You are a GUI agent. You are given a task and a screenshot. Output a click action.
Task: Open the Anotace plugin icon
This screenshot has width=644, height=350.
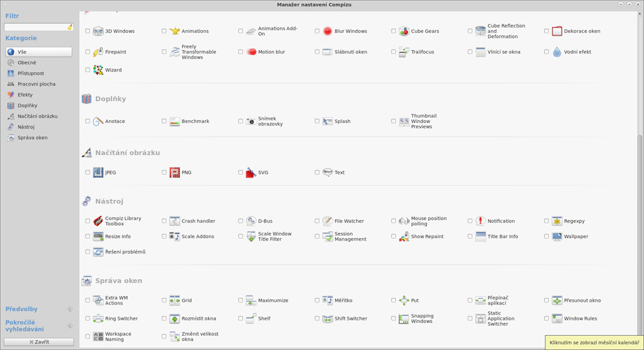pyautogui.click(x=98, y=122)
